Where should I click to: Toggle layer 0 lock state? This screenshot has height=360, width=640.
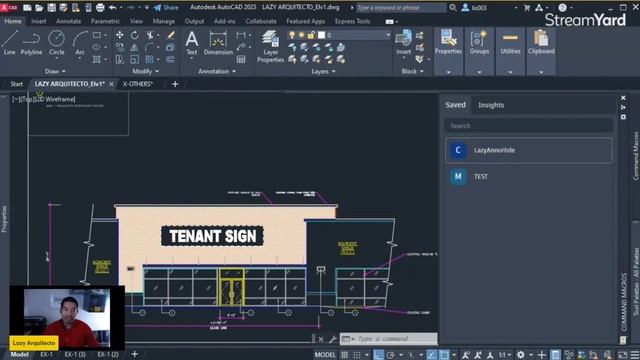pos(311,35)
